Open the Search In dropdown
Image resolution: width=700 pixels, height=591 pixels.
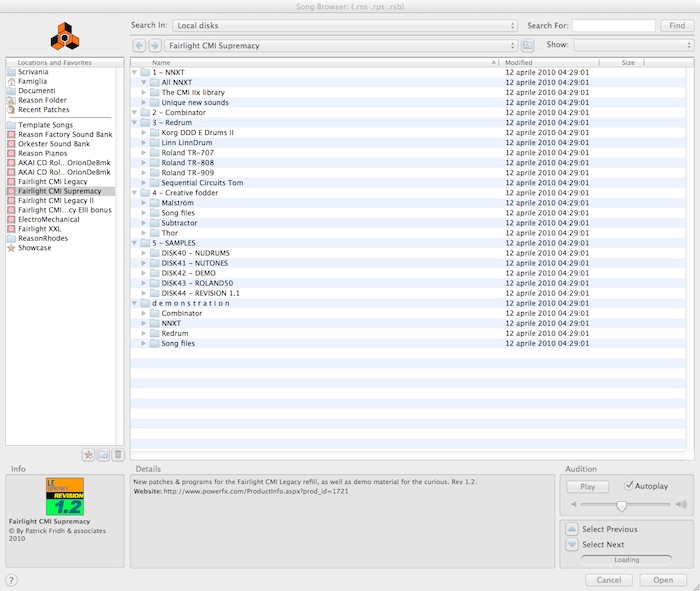(x=344, y=25)
